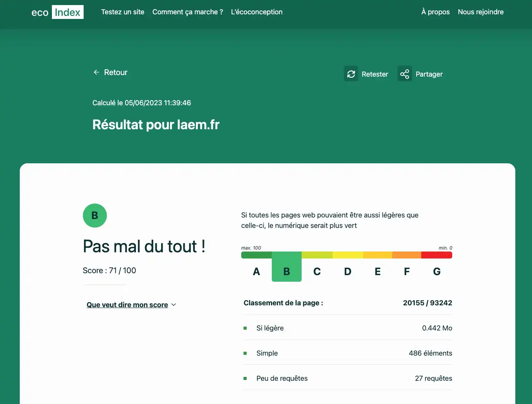Open the L'écoconception menu item

tap(257, 12)
